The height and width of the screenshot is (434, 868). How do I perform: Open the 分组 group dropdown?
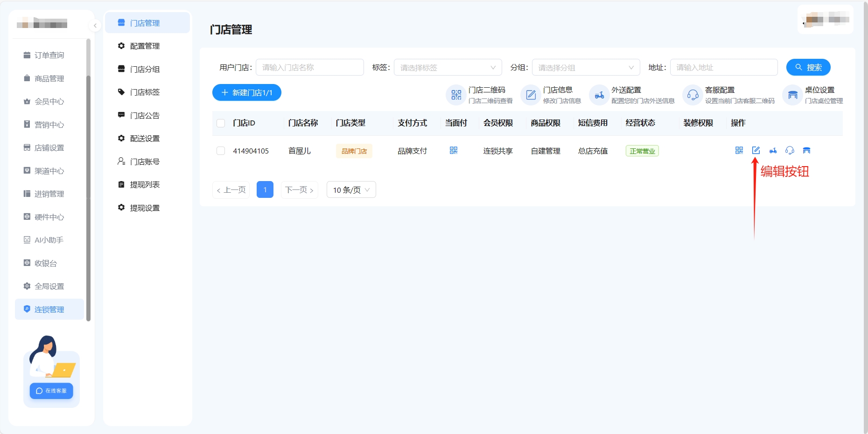point(585,68)
